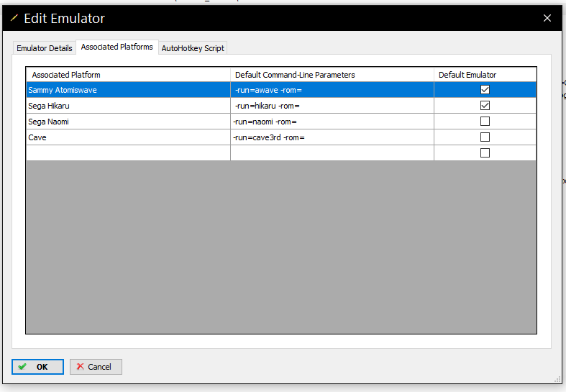Open the AutoHotkey Script tab
Screen dimensions: 566x392
[193, 48]
